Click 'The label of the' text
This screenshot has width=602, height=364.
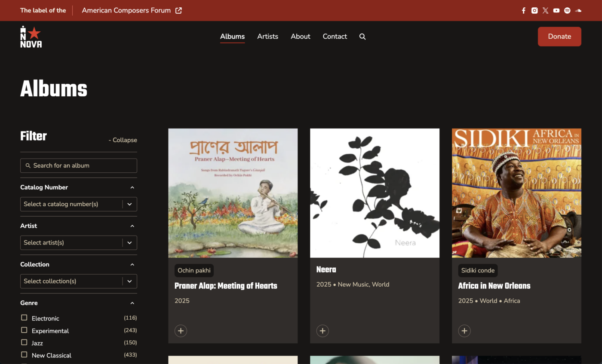tap(43, 10)
